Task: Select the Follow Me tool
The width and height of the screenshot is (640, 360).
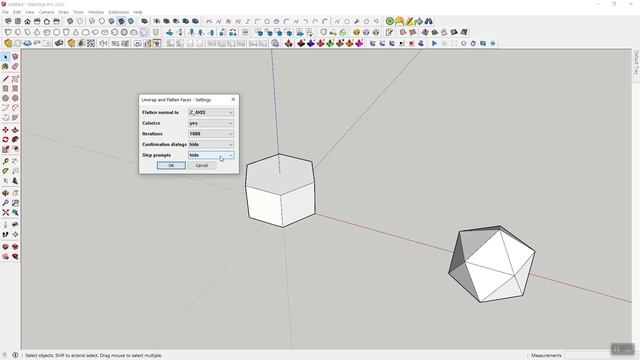Action: pyautogui.click(x=15, y=140)
